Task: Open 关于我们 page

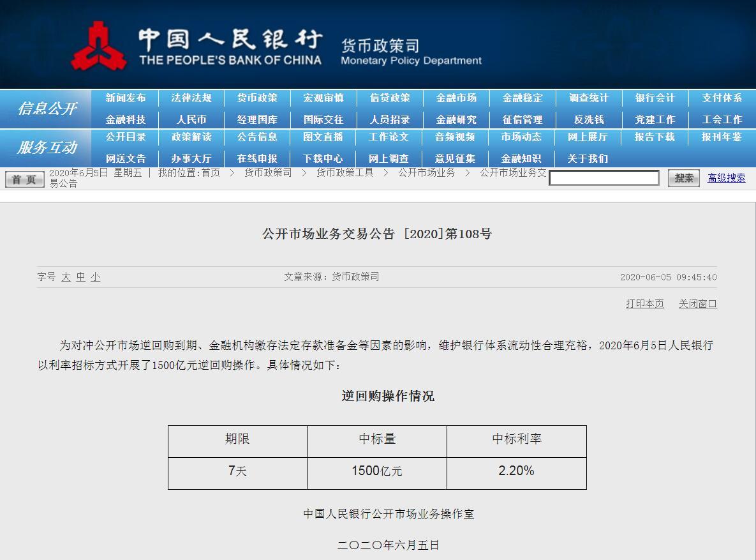Action: [x=588, y=158]
